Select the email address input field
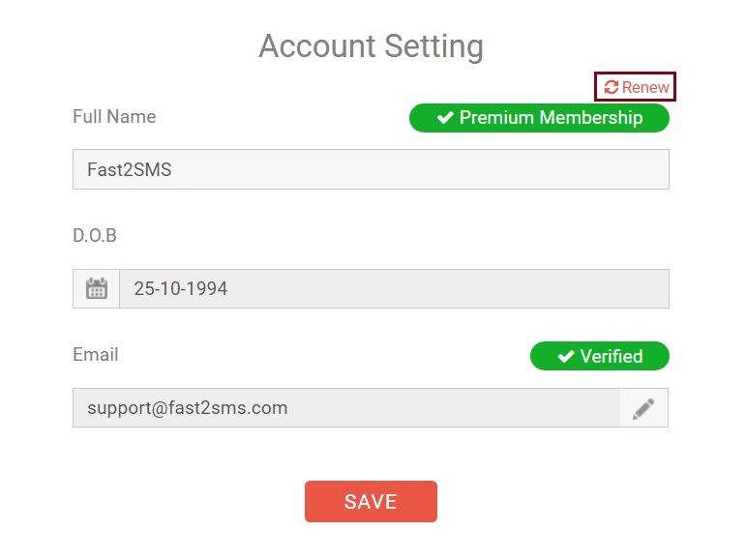Image resolution: width=746 pixels, height=560 pixels. pos(346,408)
